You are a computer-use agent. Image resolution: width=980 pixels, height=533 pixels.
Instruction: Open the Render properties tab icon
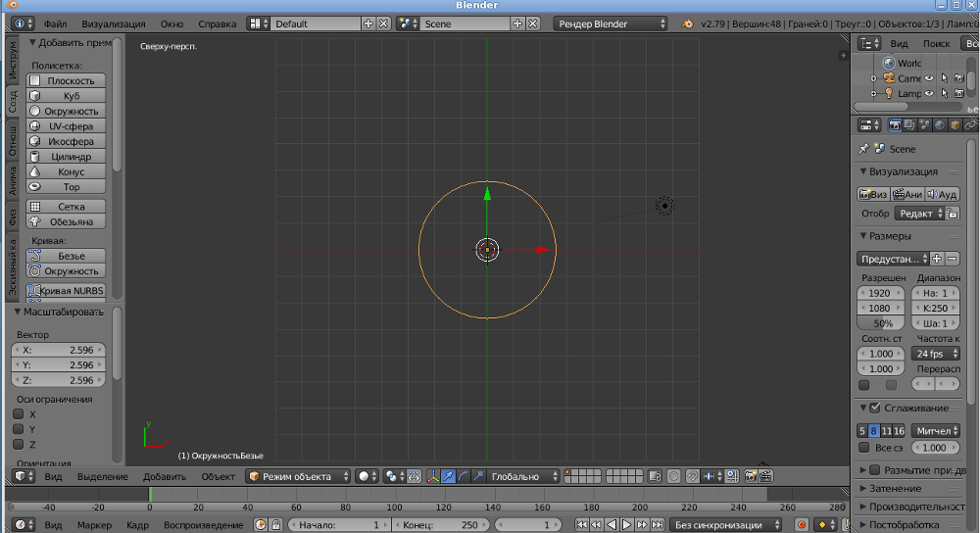pyautogui.click(x=895, y=125)
